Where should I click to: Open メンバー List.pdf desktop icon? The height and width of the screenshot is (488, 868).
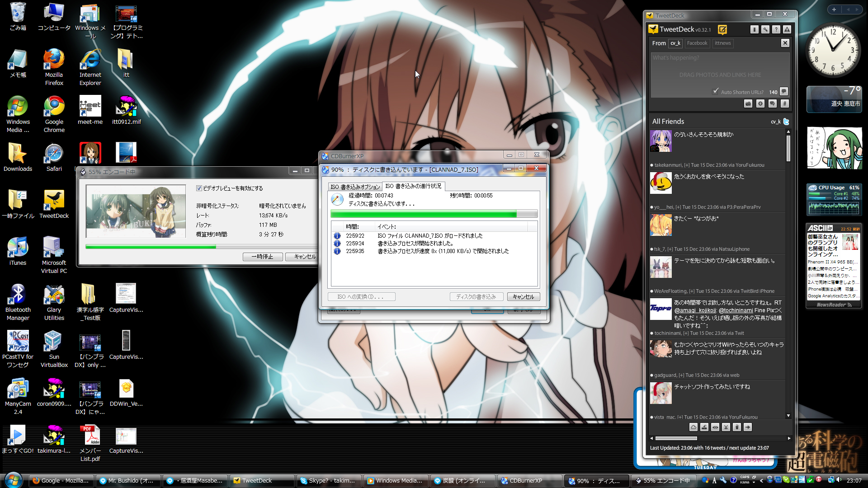(90, 443)
